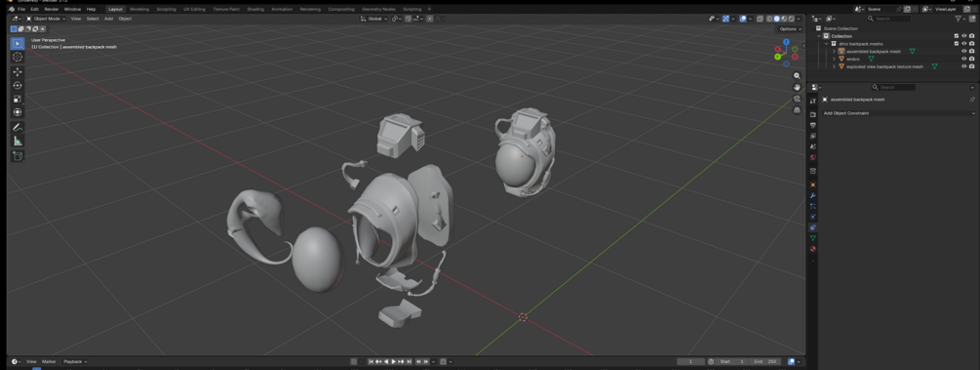The image size is (980, 370).
Task: Select the Move tool
Action: click(x=18, y=72)
